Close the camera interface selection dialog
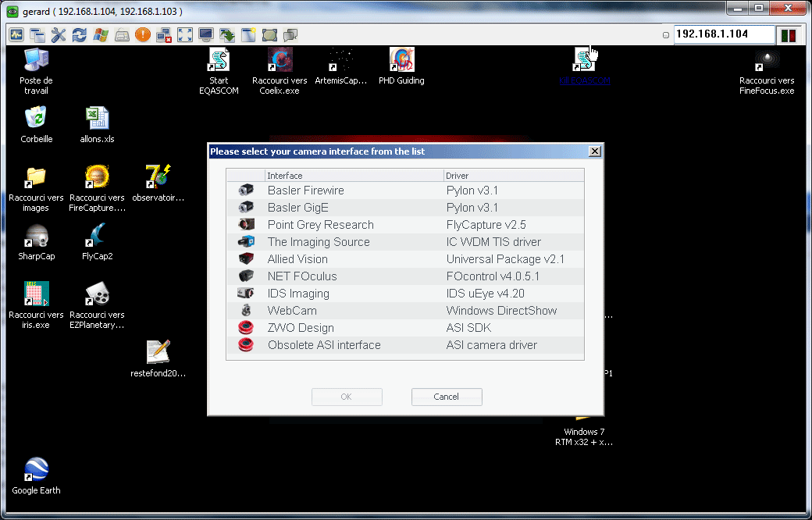The height and width of the screenshot is (520, 812). click(x=594, y=151)
